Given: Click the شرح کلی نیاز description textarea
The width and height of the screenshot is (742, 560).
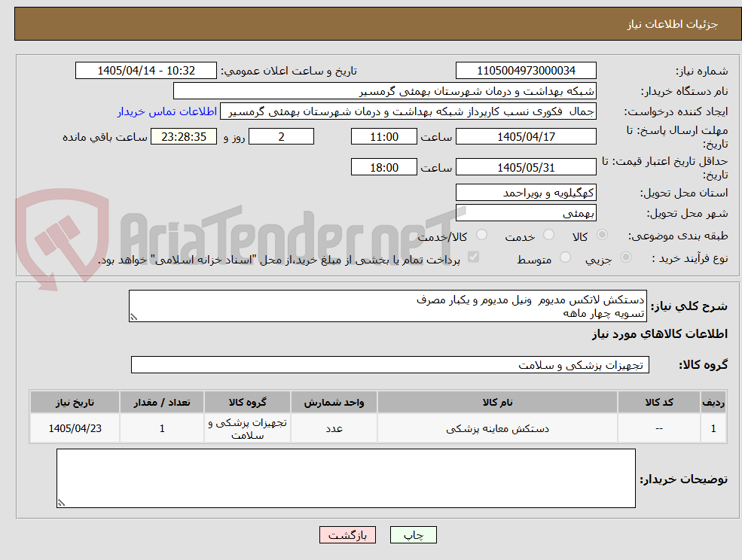Looking at the screenshot, I should (x=387, y=306).
